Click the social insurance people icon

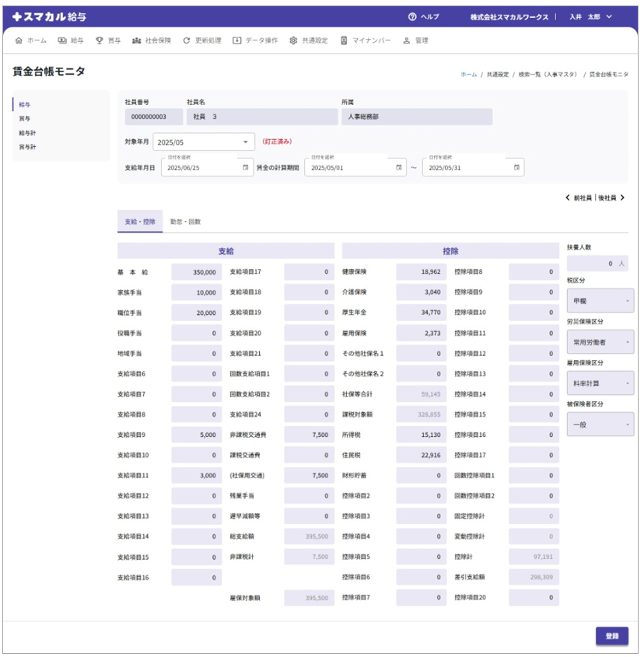[137, 40]
